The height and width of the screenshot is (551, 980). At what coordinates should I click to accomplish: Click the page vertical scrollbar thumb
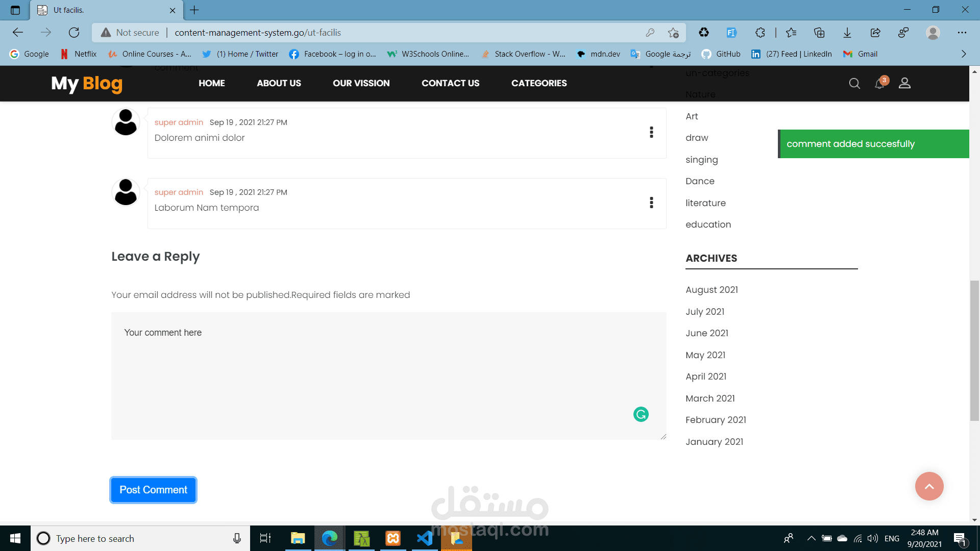click(974, 350)
